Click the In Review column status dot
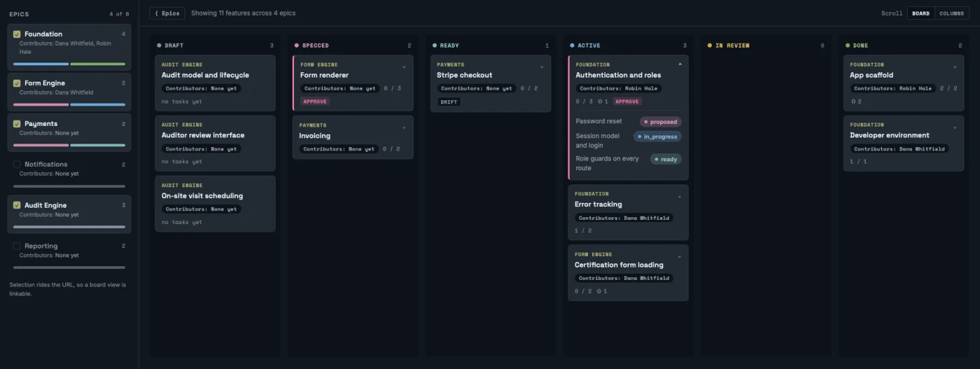The image size is (980, 369). click(710, 46)
